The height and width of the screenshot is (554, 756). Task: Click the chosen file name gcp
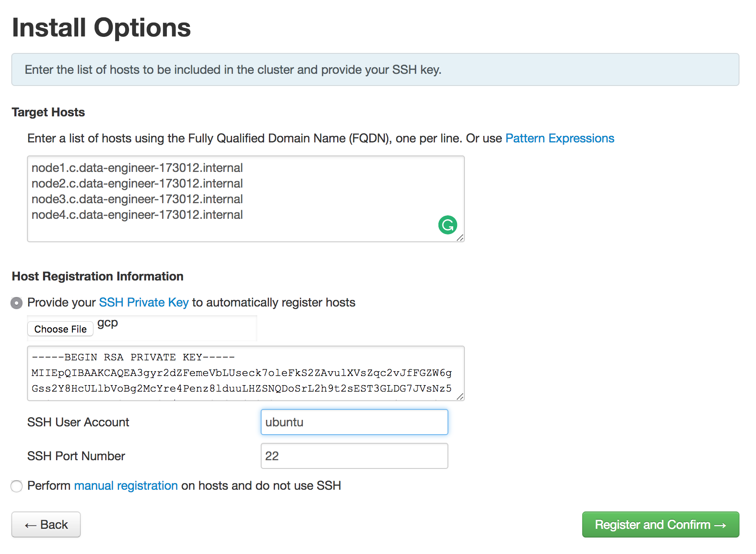pos(108,323)
